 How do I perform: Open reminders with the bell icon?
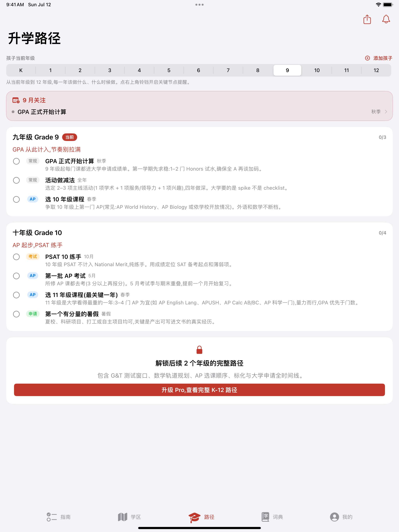(x=386, y=19)
